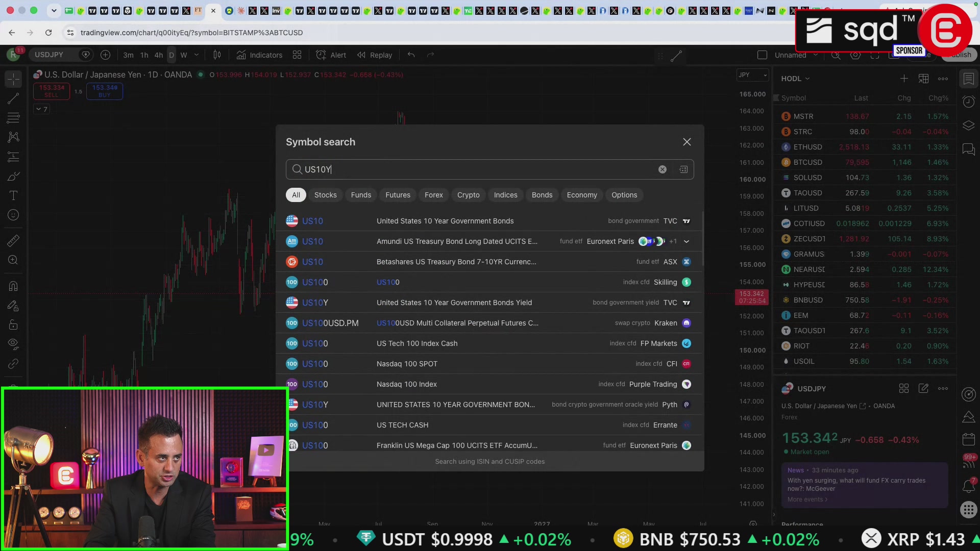Open the HODL watchlist dropdown

tap(795, 79)
